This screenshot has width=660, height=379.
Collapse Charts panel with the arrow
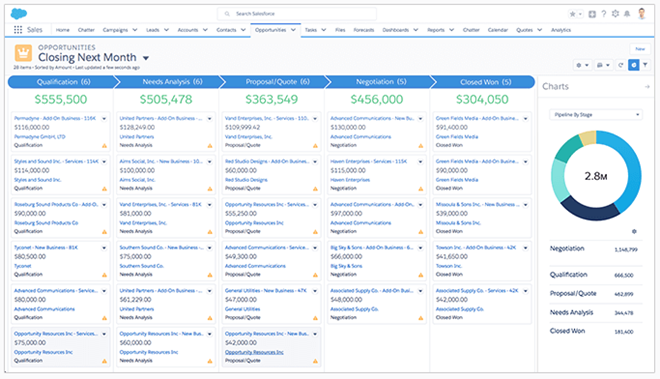(x=647, y=87)
